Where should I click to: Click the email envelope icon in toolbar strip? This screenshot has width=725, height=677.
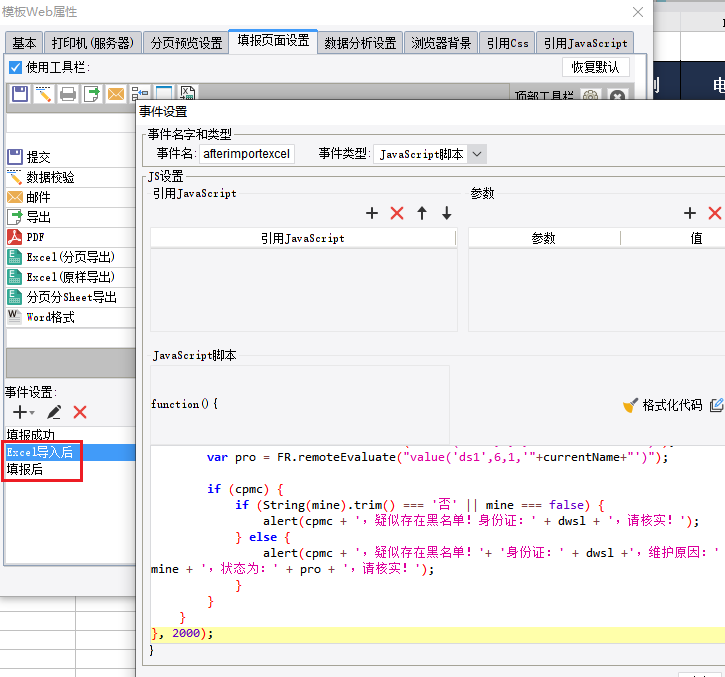(x=116, y=94)
